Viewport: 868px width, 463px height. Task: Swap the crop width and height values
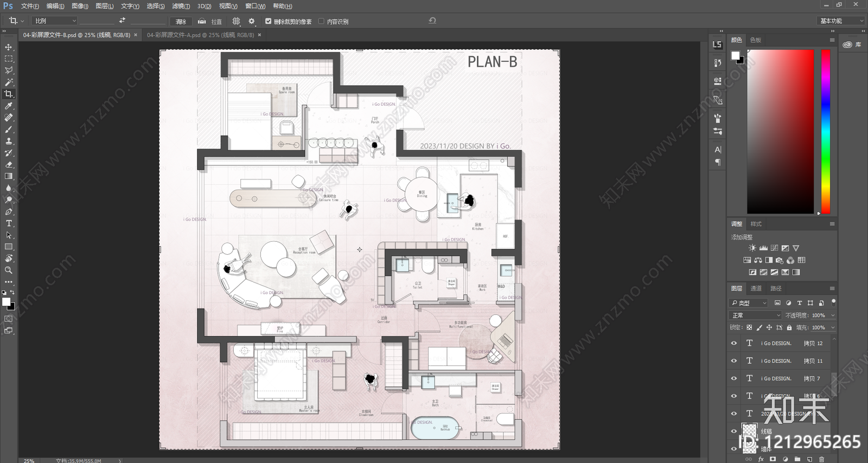(x=122, y=21)
